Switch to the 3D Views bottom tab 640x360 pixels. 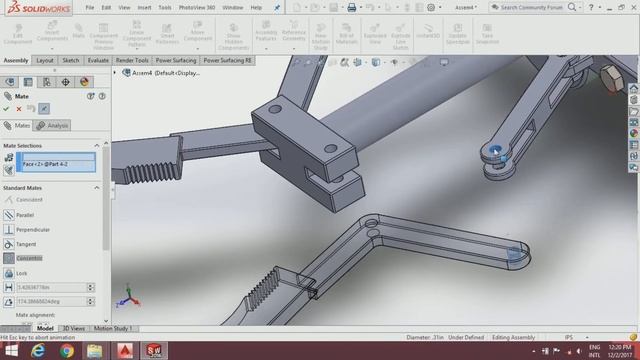73,328
